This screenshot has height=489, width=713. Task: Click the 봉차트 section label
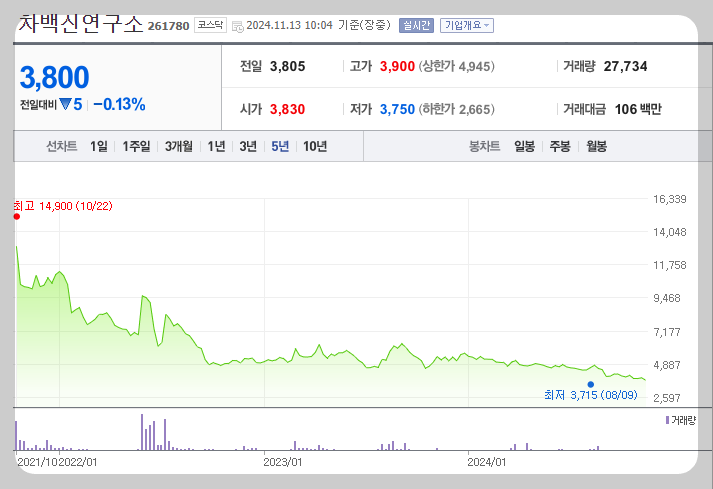coord(484,146)
